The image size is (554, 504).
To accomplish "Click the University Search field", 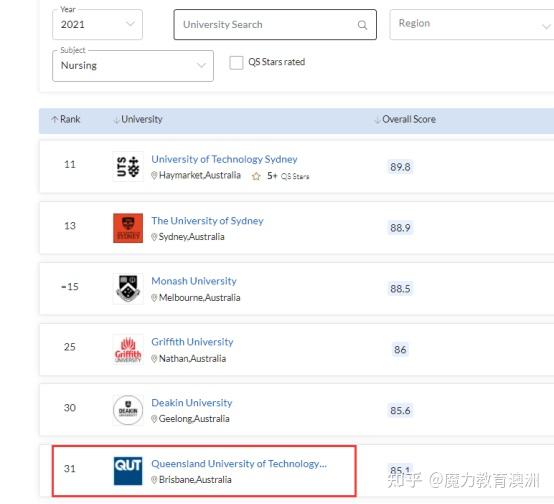I will tap(275, 25).
